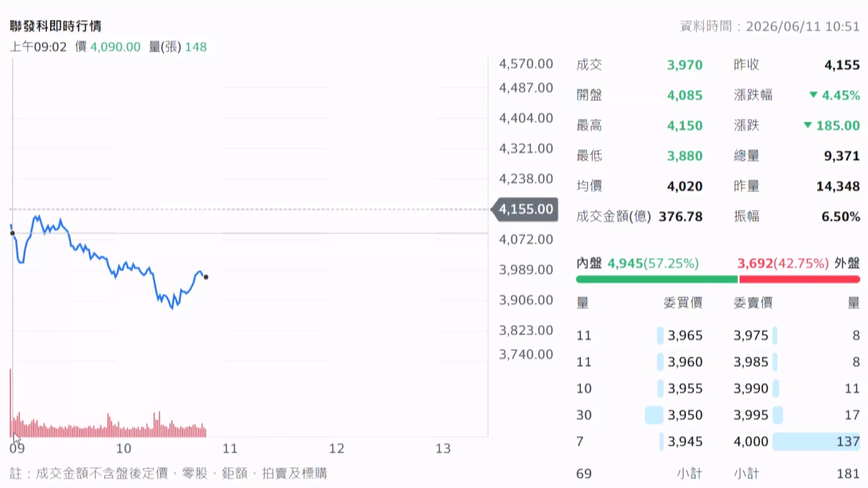Select the ask price 3,975
This screenshot has height=488, width=868.
tap(751, 335)
